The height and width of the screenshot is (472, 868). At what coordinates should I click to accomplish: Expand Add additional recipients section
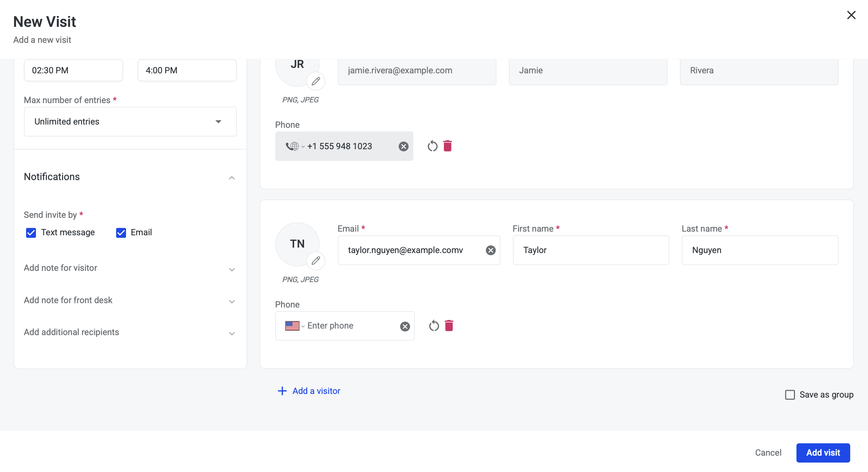[232, 333]
